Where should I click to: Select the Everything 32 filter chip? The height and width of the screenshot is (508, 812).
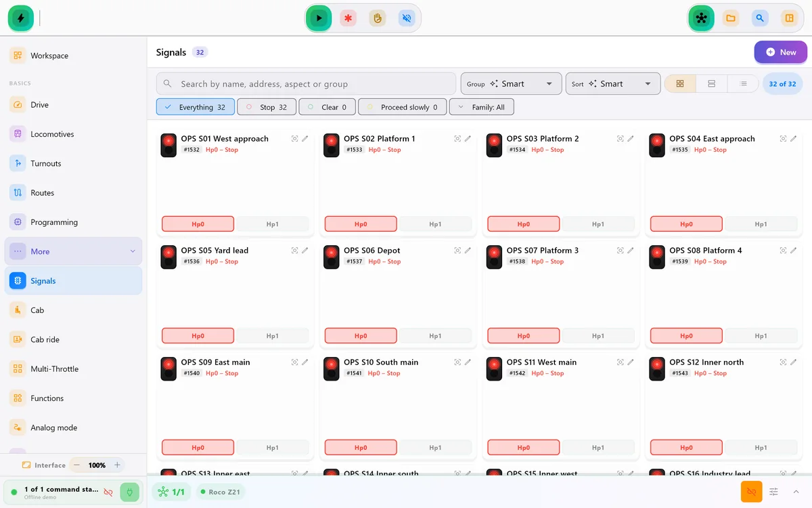pos(196,107)
